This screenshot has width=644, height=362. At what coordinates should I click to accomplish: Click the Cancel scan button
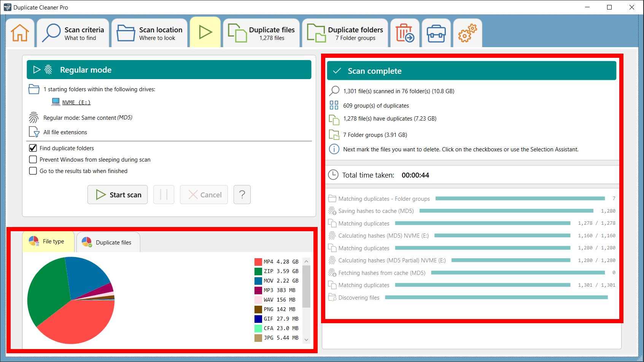(x=204, y=194)
